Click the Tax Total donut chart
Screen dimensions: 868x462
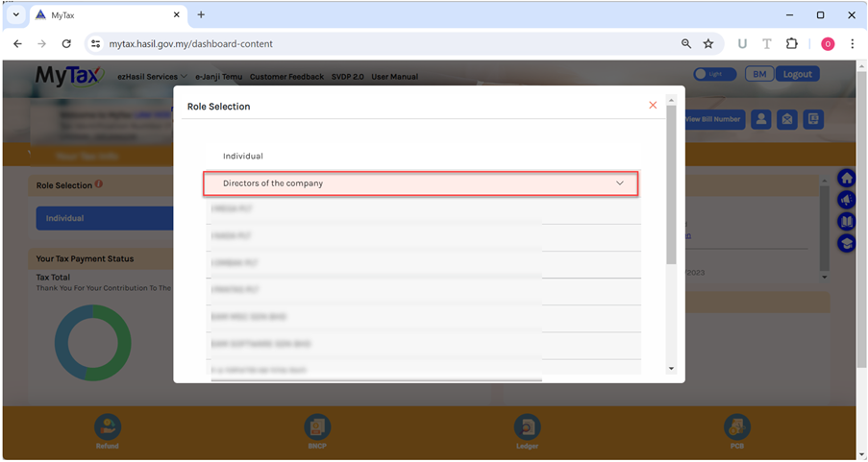[x=93, y=343]
